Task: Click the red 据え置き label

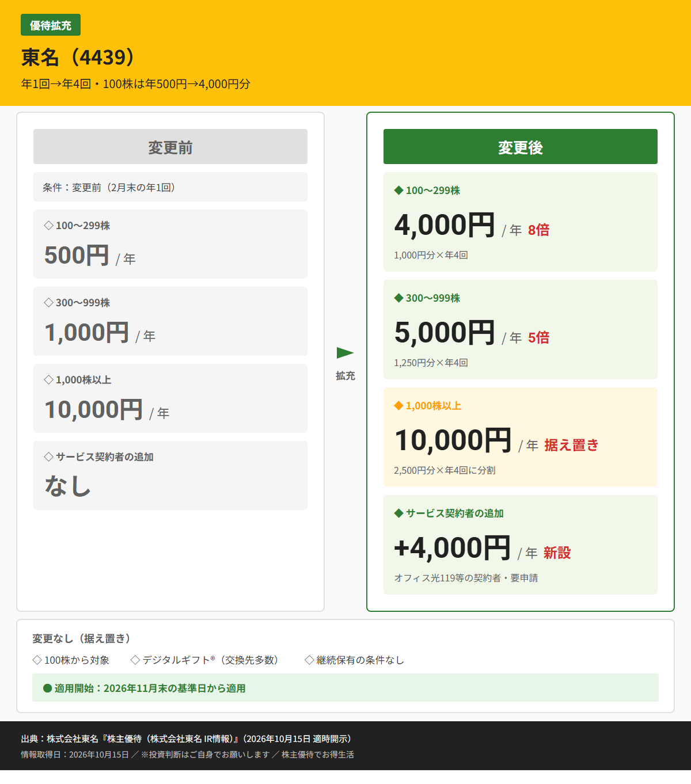Action: (x=571, y=446)
